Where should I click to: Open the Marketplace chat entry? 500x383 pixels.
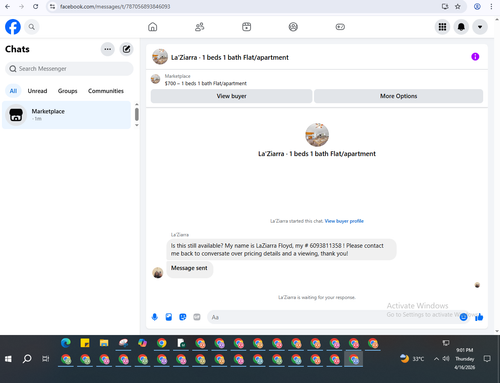click(66, 115)
